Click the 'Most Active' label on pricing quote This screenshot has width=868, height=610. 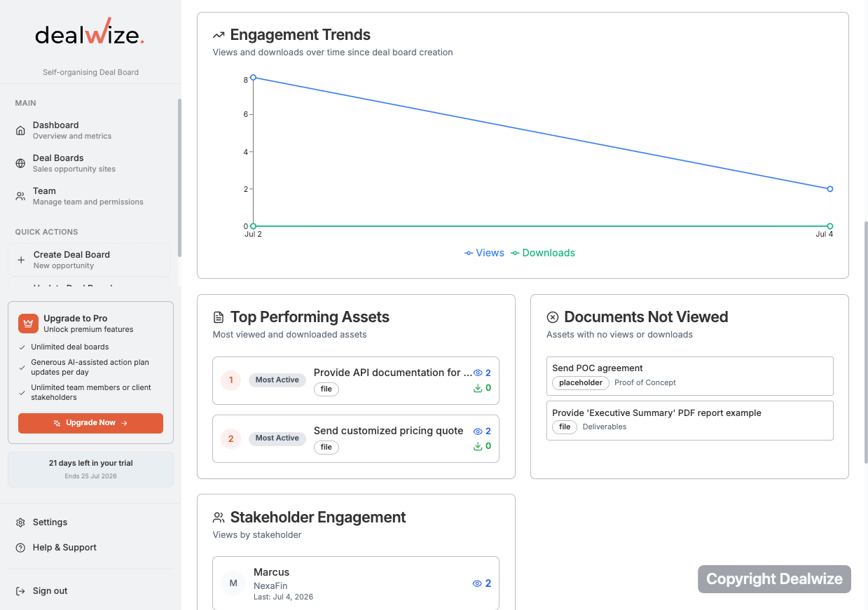coord(277,438)
